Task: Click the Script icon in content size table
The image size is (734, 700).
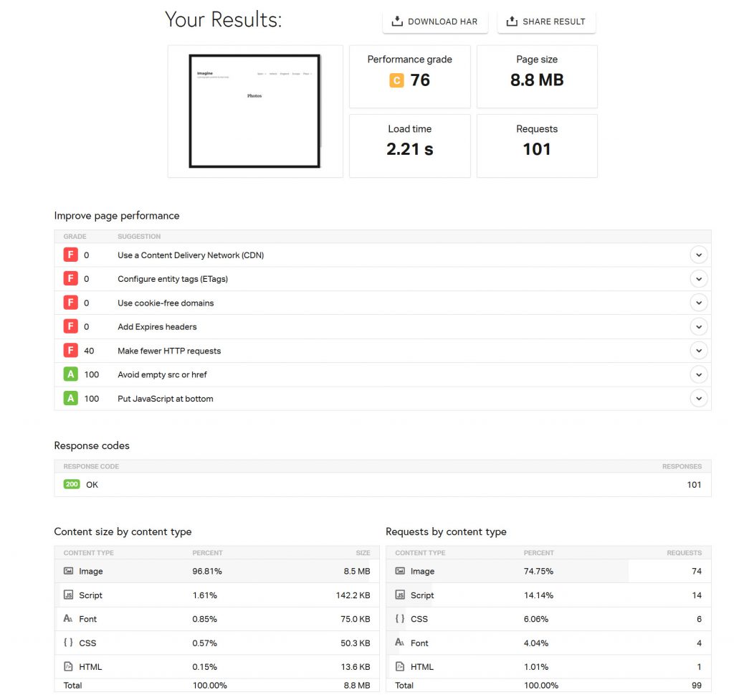Action: coord(69,595)
